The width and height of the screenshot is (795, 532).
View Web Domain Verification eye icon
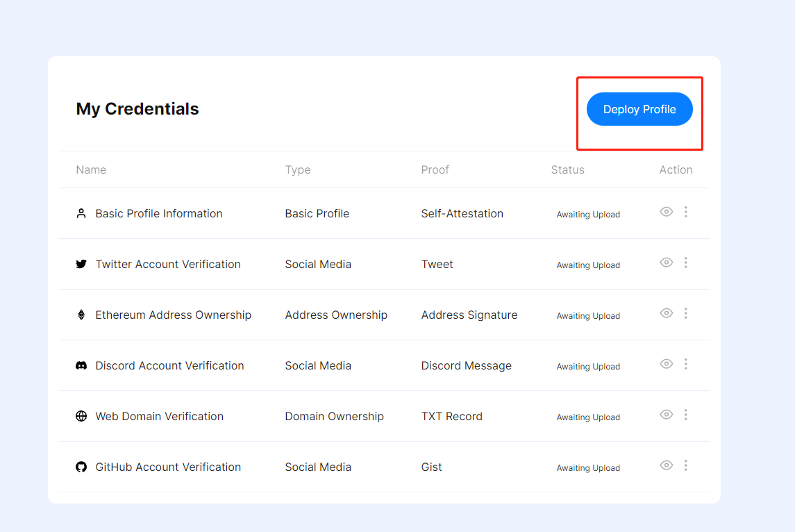click(667, 415)
